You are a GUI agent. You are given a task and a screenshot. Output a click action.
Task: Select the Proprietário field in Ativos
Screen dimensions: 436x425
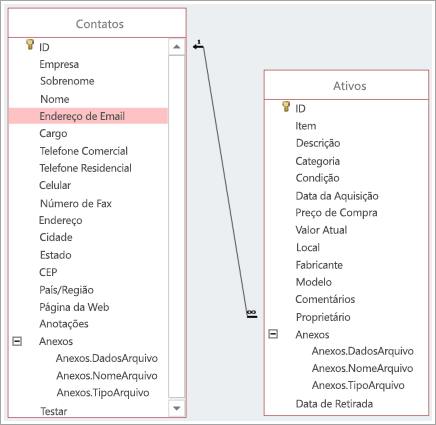(323, 317)
